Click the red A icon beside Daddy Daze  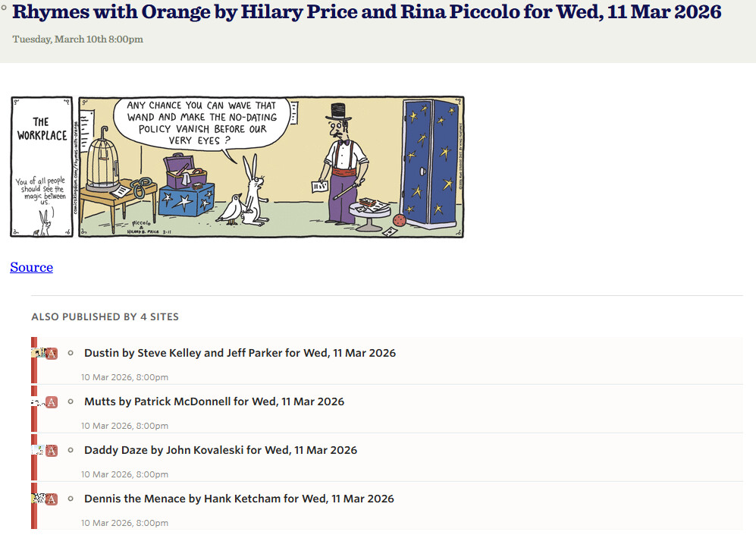coord(52,451)
